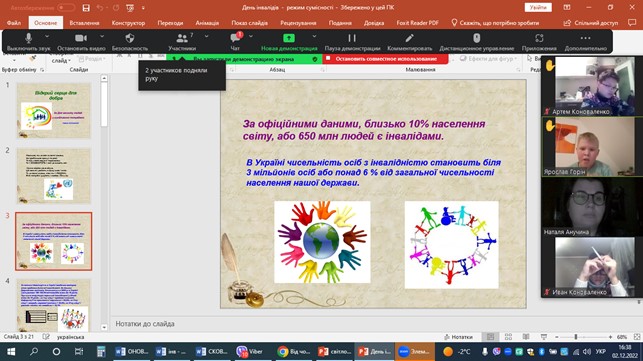Screen dimensions: 643x361
Task: Click the zoom level slider
Action: pyautogui.click(x=584, y=337)
